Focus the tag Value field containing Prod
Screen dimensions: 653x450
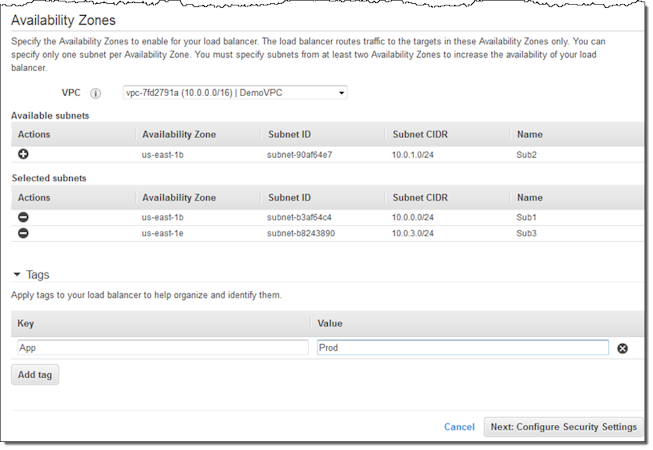463,348
